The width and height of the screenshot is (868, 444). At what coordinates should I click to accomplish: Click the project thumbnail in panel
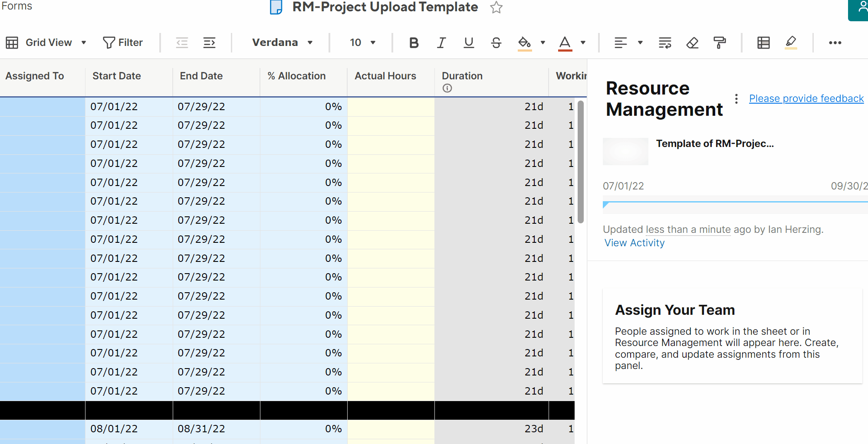click(x=625, y=151)
